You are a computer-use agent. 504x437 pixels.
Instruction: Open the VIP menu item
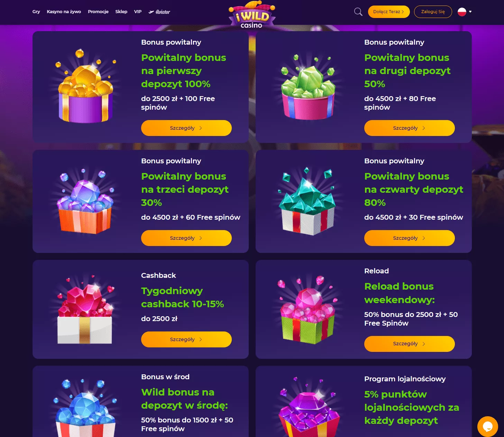(138, 12)
